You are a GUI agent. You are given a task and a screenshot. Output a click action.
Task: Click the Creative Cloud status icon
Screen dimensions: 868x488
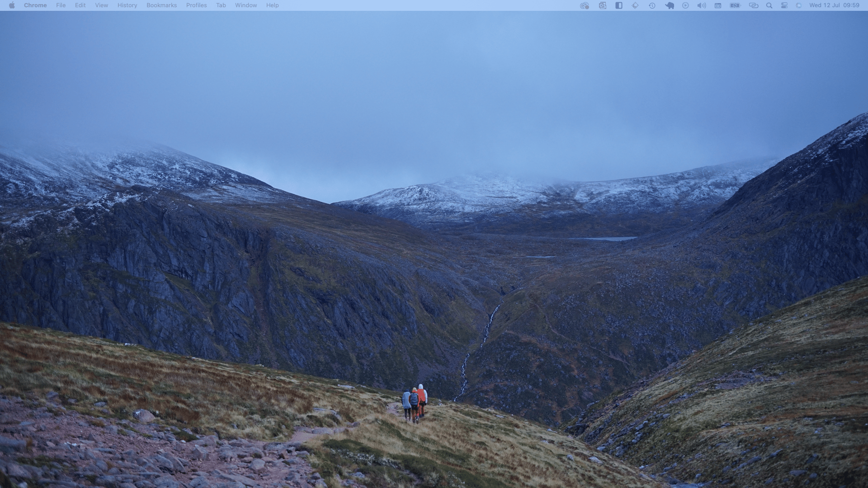point(585,5)
